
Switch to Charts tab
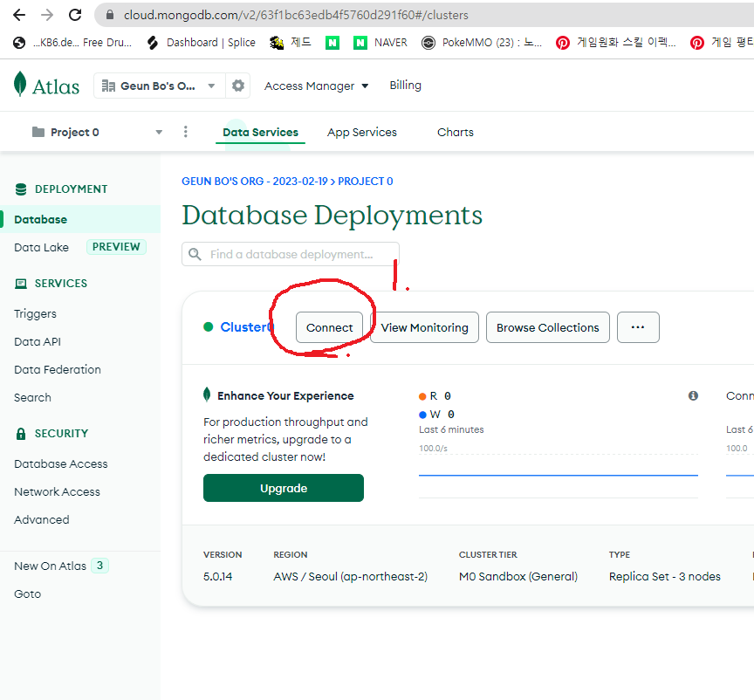point(455,132)
